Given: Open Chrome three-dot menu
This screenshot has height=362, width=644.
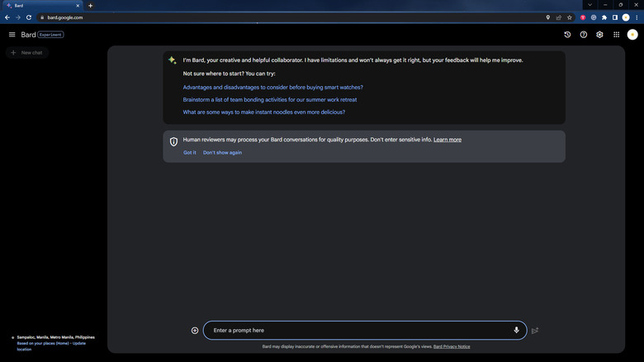Looking at the screenshot, I should [x=637, y=17].
